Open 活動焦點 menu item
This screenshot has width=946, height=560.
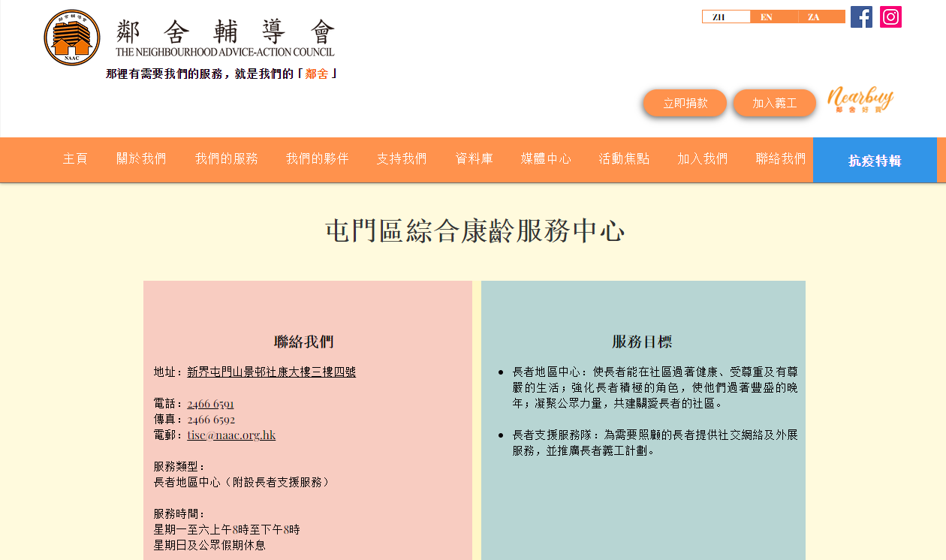pyautogui.click(x=624, y=159)
